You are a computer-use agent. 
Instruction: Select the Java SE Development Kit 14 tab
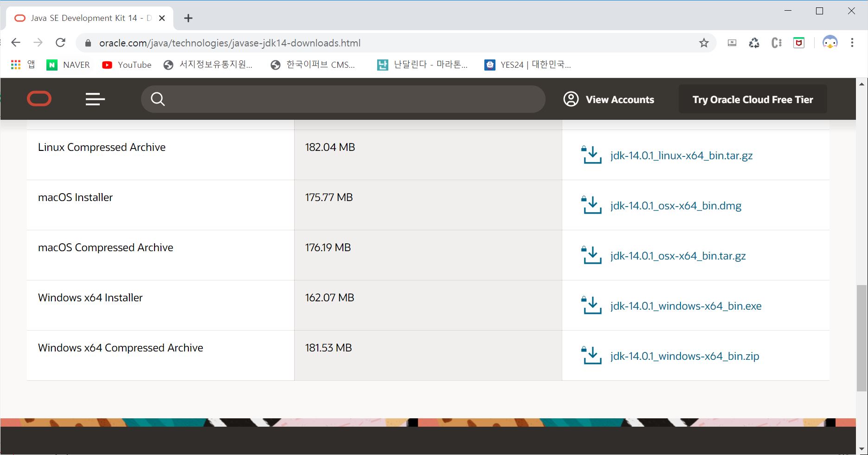point(90,18)
